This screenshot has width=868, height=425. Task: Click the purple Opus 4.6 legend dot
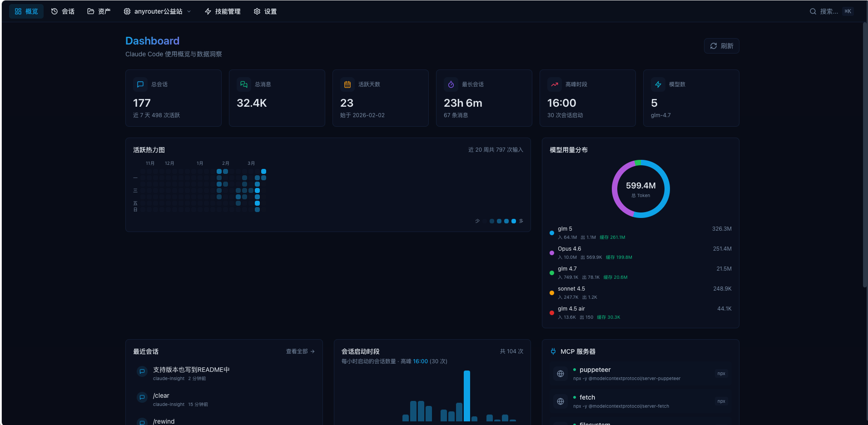point(551,252)
